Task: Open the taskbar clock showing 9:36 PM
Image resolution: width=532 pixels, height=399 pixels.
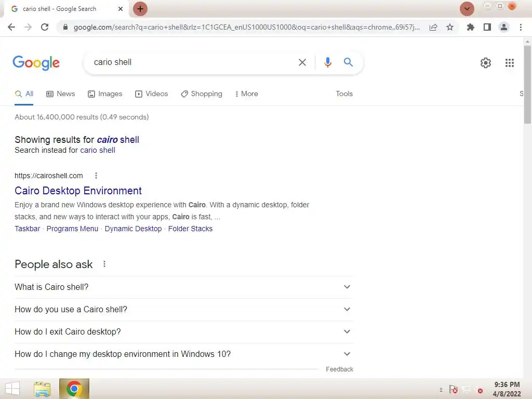Action: (507, 389)
